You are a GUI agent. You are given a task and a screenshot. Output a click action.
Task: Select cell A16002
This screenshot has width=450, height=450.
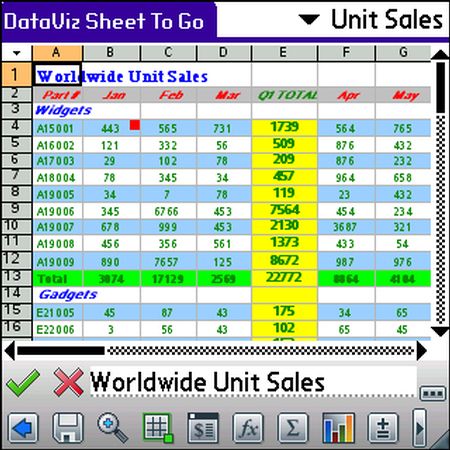[57, 145]
